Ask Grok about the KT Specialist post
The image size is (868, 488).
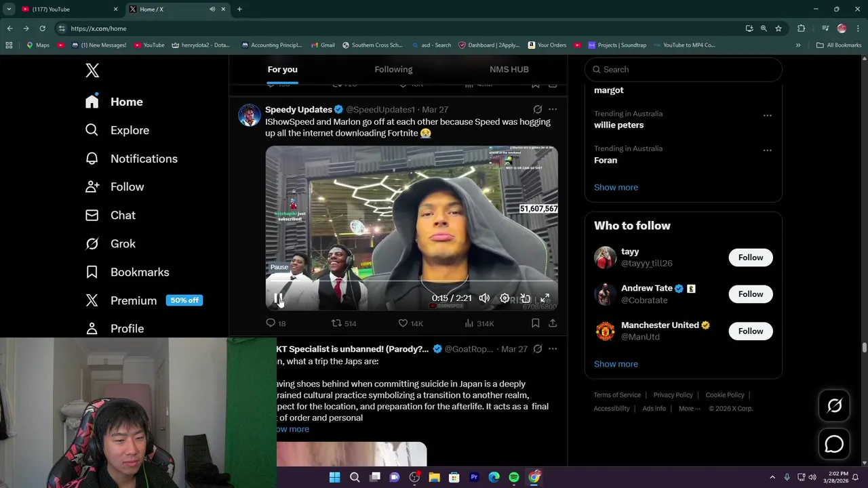[537, 349]
